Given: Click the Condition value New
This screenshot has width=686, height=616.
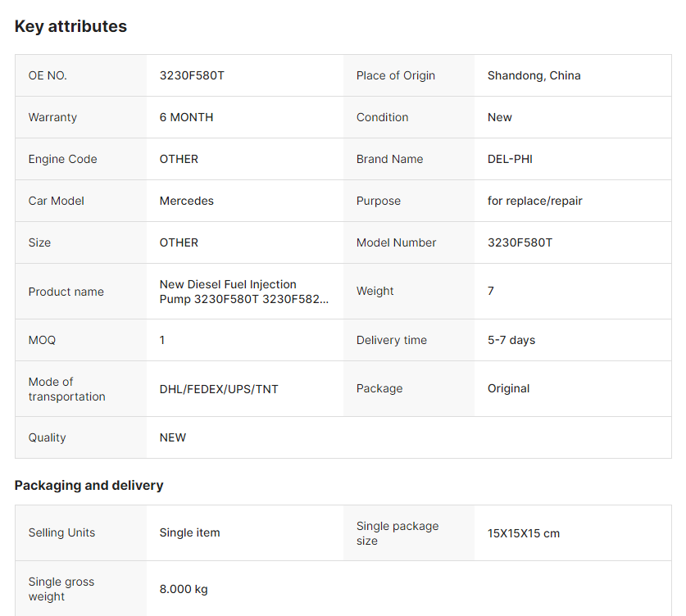Looking at the screenshot, I should click(500, 117).
